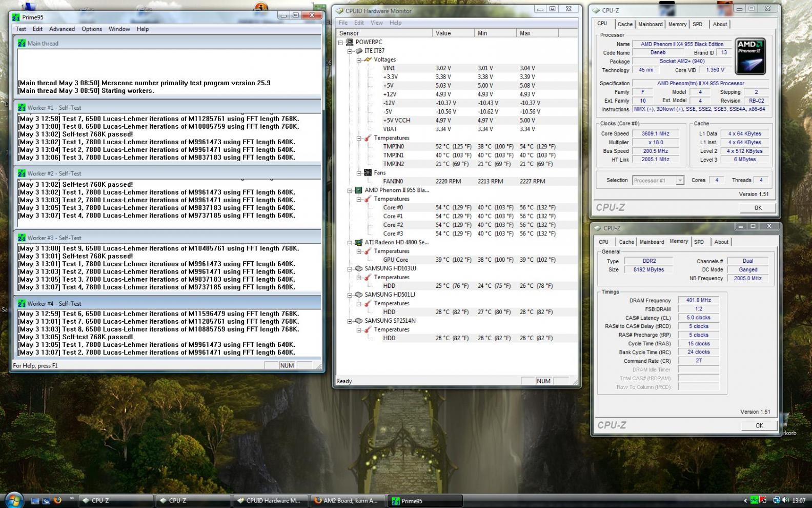Open the Advanced menu in Prime95
The width and height of the screenshot is (812, 508).
pos(62,29)
